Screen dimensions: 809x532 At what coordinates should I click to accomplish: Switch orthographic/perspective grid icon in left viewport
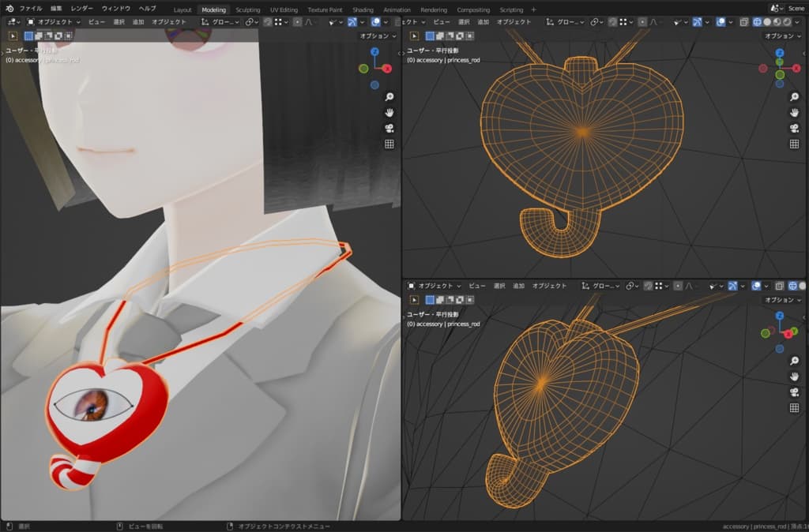(389, 144)
